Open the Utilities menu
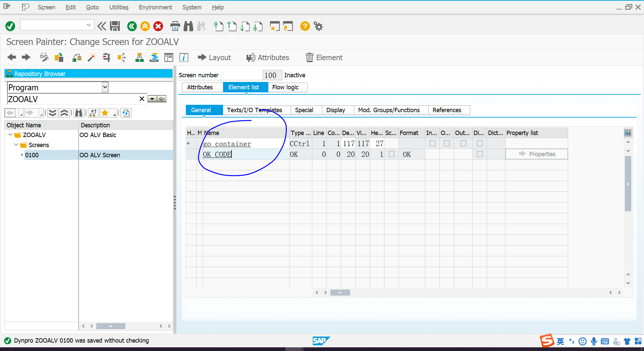 point(119,7)
